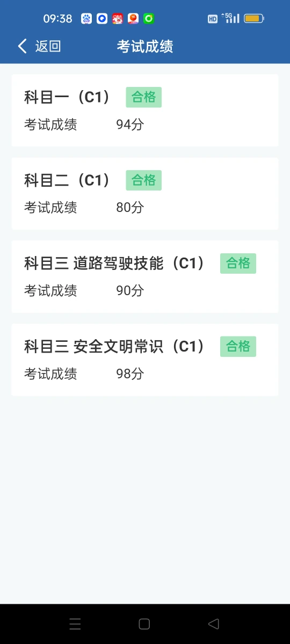Tap the 合格 badge next to 科目二
The width and height of the screenshot is (290, 644).
tap(144, 180)
